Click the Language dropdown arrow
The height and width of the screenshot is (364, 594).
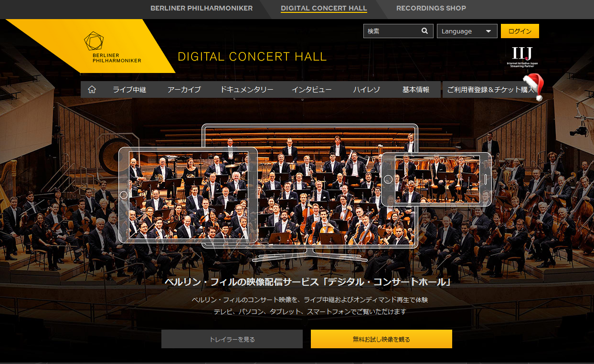click(x=488, y=31)
